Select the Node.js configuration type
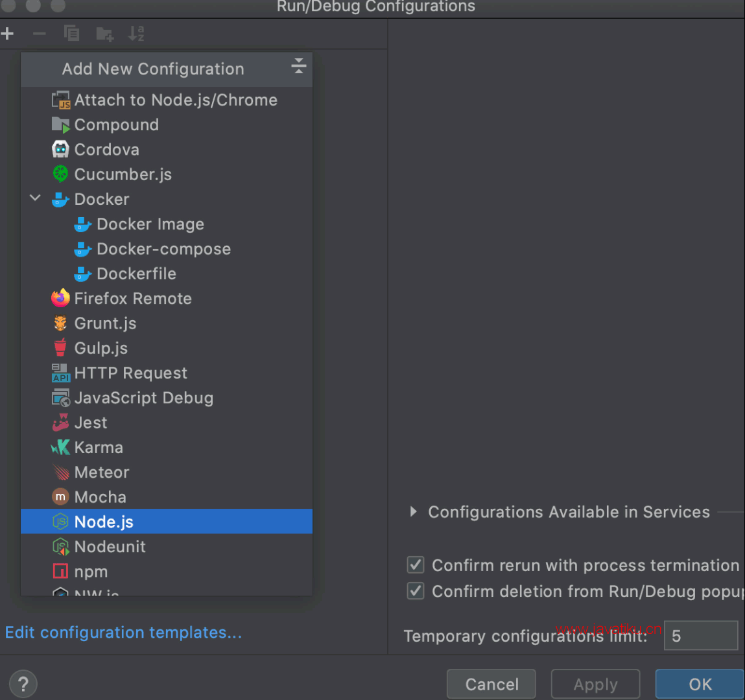The height and width of the screenshot is (700, 745). click(x=167, y=522)
